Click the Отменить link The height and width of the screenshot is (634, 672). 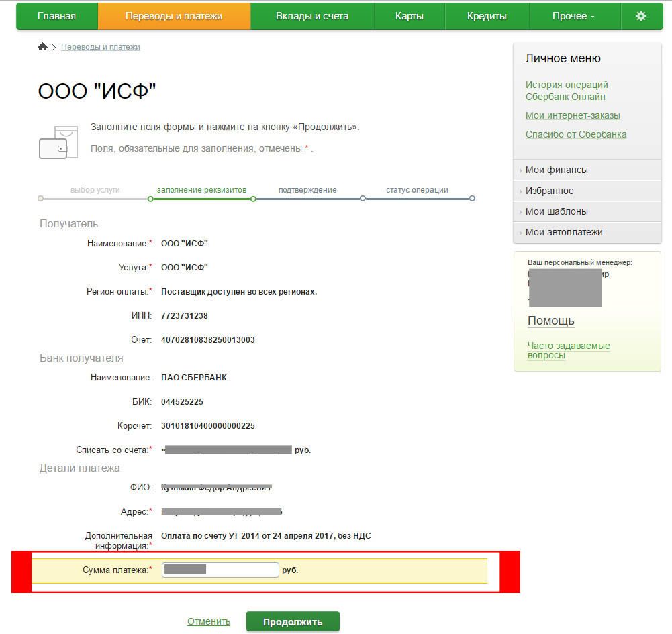[208, 622]
